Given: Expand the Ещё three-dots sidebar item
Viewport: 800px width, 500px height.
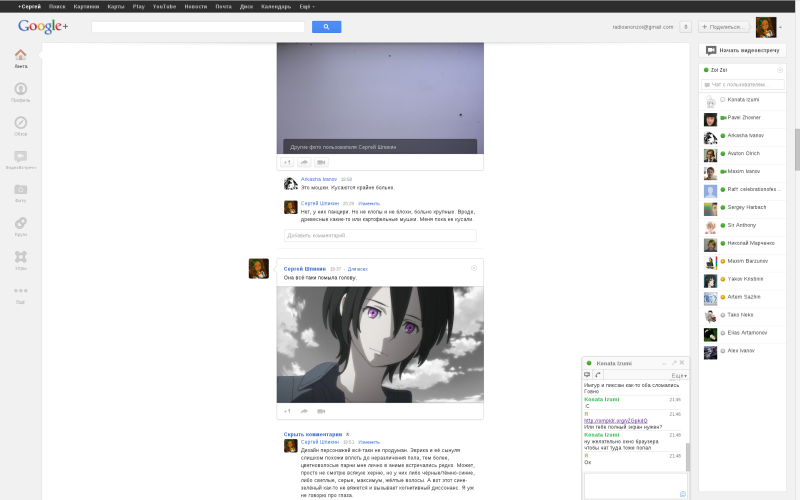Looking at the screenshot, I should coord(20,290).
